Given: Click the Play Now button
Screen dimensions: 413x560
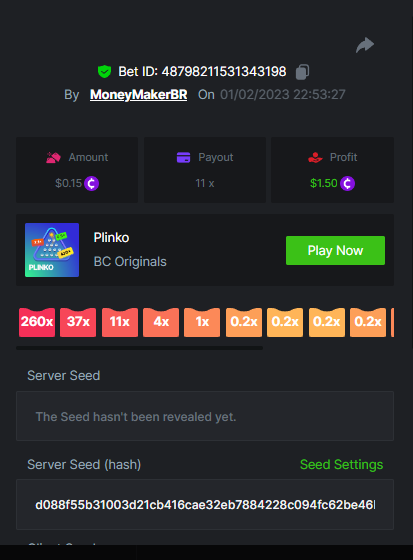Looking at the screenshot, I should coord(335,250).
